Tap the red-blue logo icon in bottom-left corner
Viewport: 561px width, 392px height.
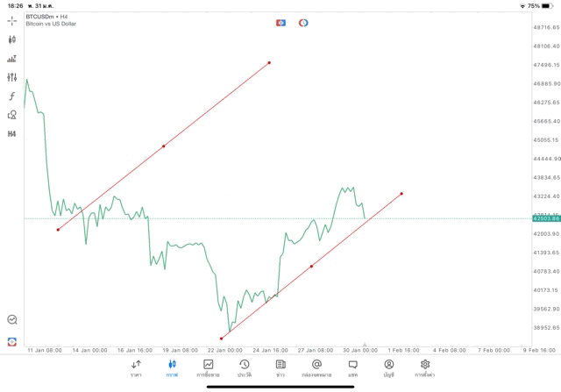click(x=12, y=341)
